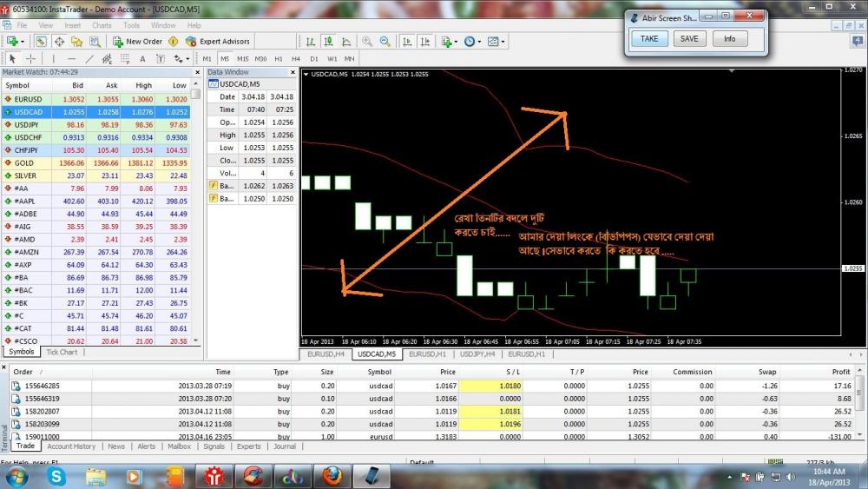Open a new chart window
Image resolution: width=868 pixels, height=489 pixels.
click(x=11, y=42)
